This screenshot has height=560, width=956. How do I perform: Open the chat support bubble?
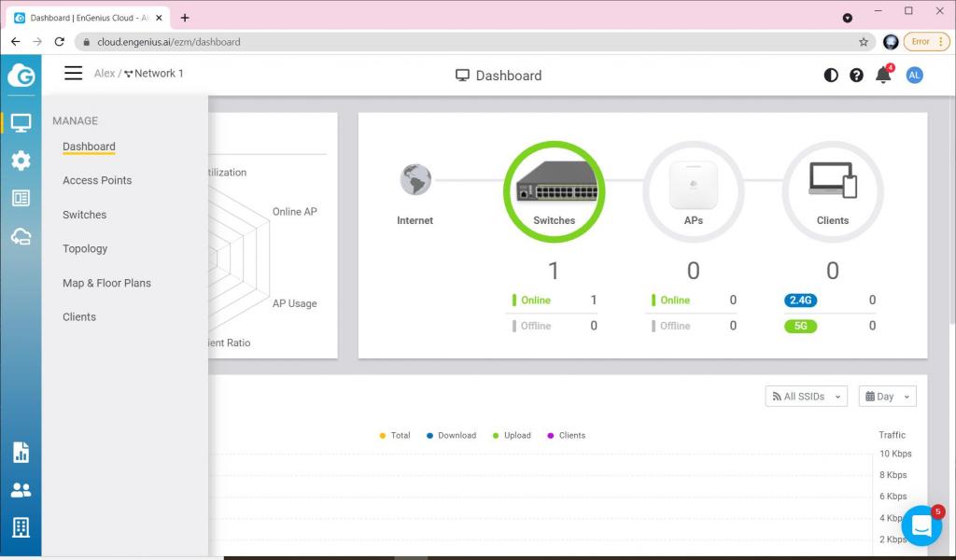pos(921,525)
